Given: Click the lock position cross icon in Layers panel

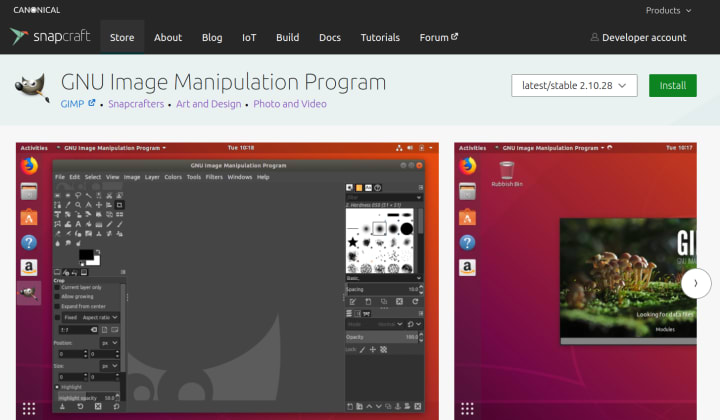Looking at the screenshot, I should 372,350.
